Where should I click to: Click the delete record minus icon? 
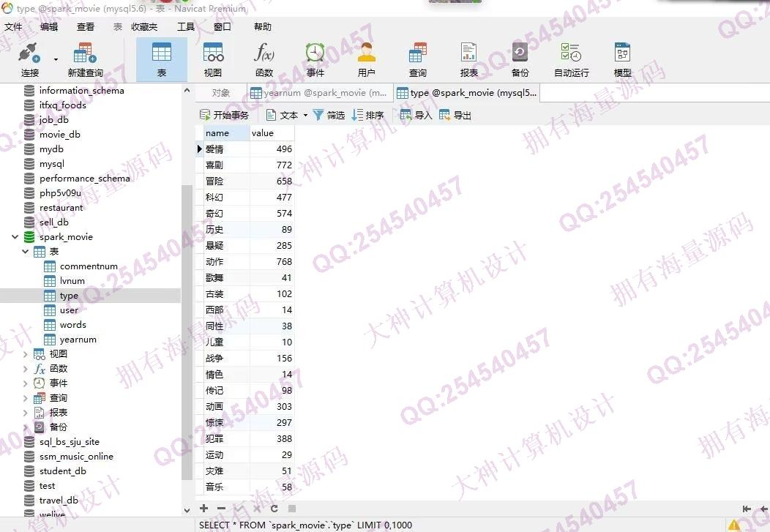(x=222, y=509)
